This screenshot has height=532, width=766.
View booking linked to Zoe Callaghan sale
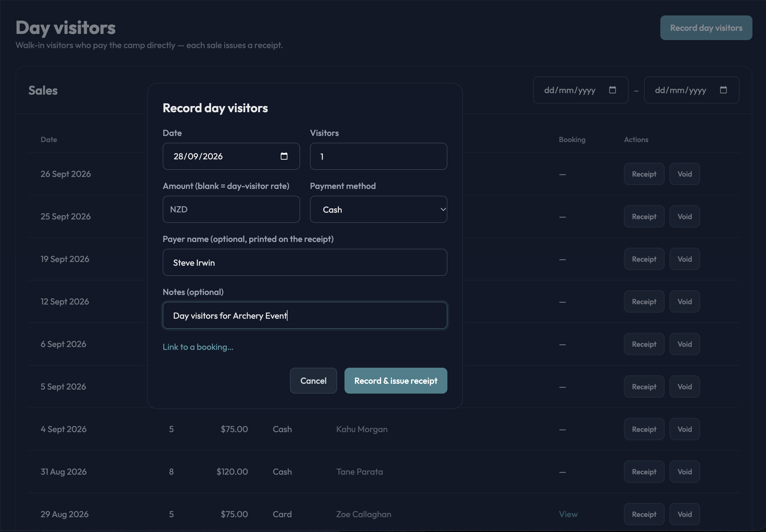(568, 514)
